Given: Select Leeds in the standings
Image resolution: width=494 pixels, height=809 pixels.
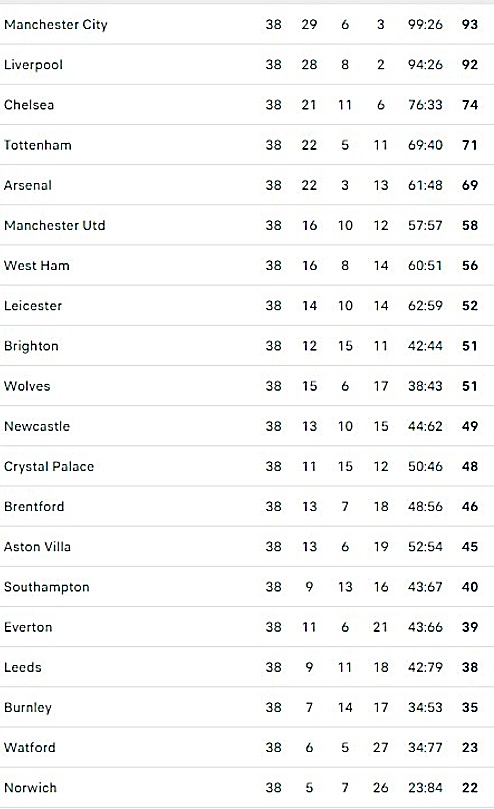Looking at the screenshot, I should [23, 667].
